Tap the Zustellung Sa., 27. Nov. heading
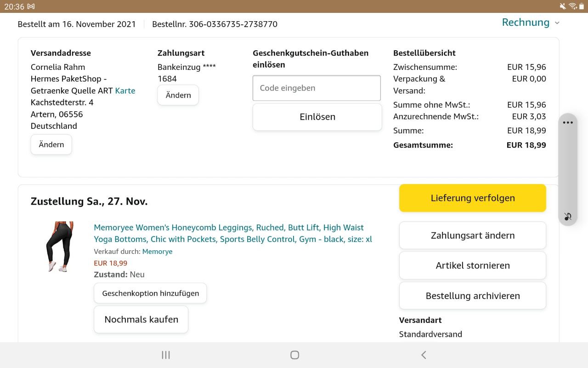 89,201
